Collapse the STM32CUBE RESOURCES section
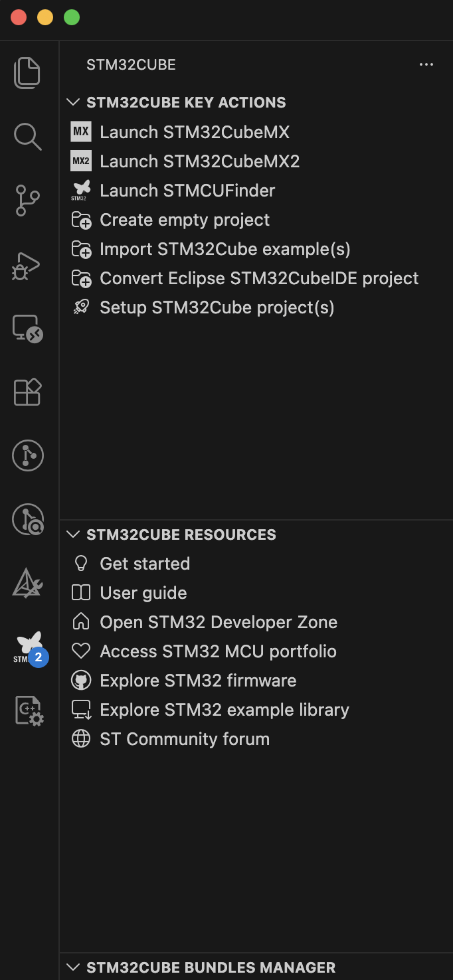The height and width of the screenshot is (980, 453). [74, 534]
